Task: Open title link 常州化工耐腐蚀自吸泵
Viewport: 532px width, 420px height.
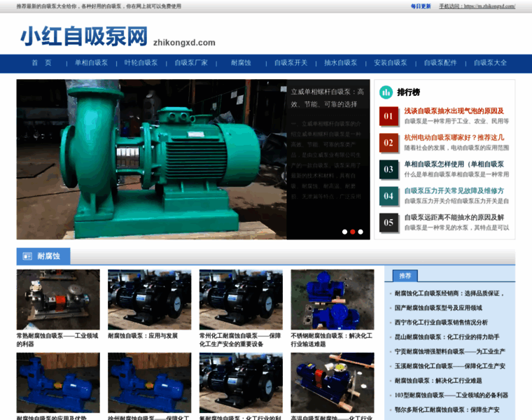Action: click(x=240, y=340)
